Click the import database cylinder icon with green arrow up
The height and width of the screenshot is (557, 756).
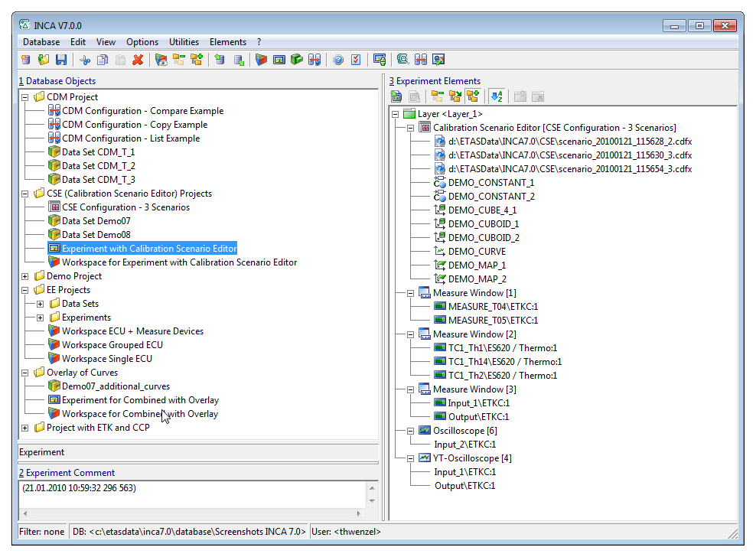(x=220, y=60)
